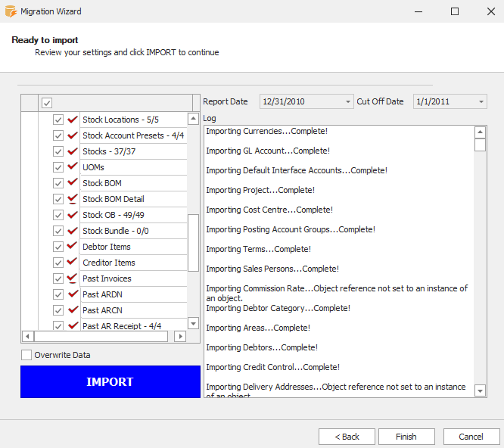The height and width of the screenshot is (448, 504).
Task: Select the Stock Locations - 5/5 row
Action: click(133, 120)
